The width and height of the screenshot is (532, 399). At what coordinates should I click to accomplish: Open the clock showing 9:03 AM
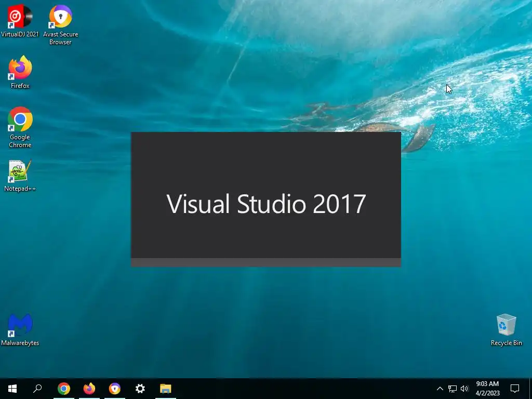click(x=487, y=389)
